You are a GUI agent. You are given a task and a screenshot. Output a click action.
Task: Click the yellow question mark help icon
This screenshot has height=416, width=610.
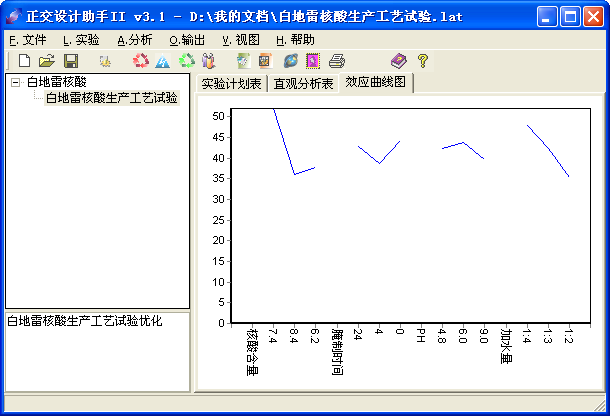tap(422, 61)
